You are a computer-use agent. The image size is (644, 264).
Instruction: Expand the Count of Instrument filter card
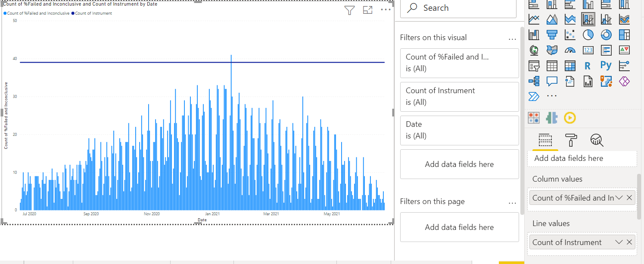460,97
